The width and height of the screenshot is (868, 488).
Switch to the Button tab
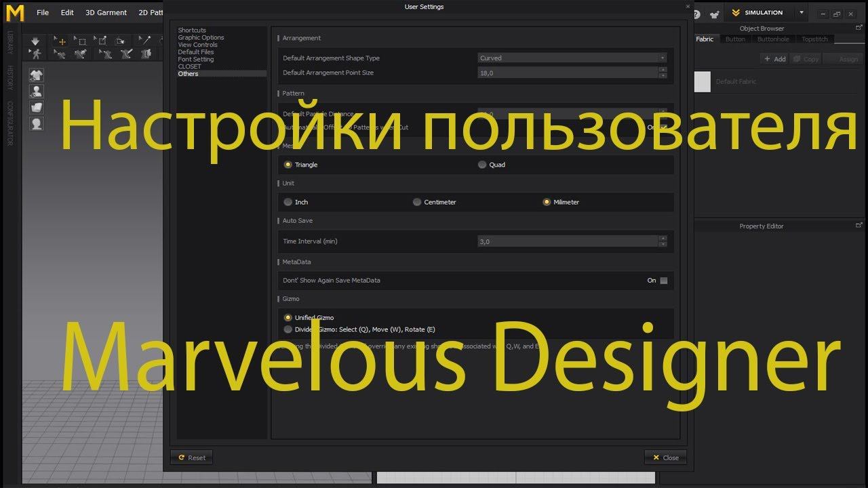(x=735, y=39)
